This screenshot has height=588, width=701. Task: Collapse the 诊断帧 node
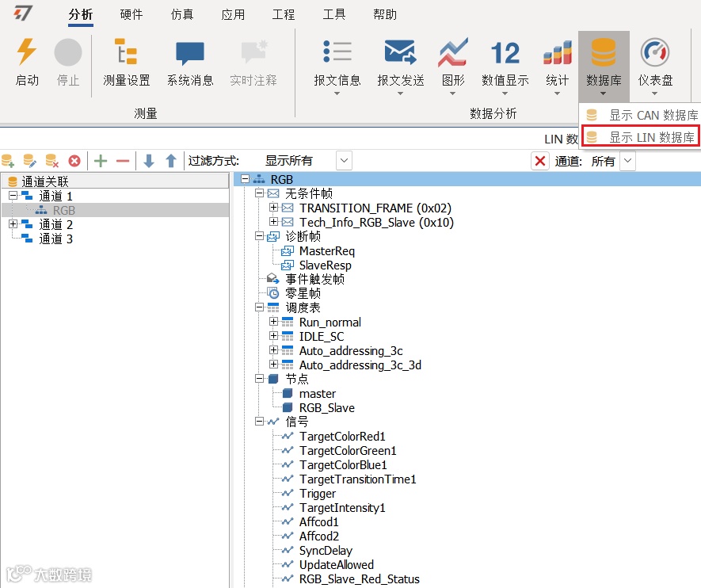pos(259,236)
